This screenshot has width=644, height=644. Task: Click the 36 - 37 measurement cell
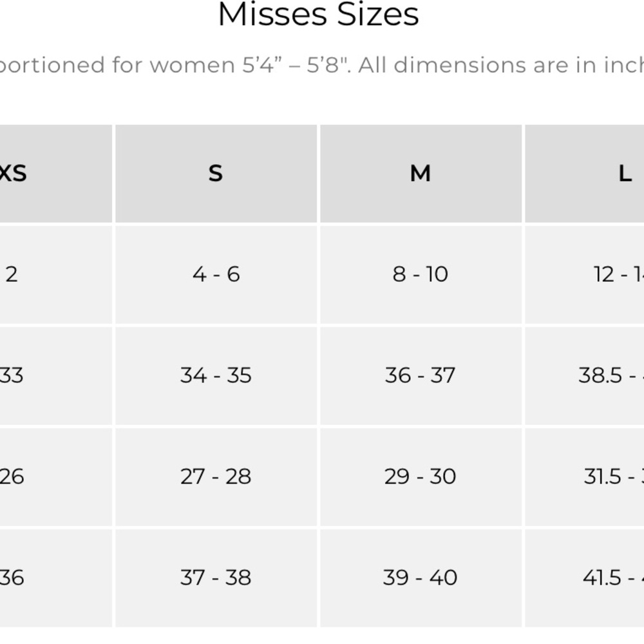tap(421, 375)
